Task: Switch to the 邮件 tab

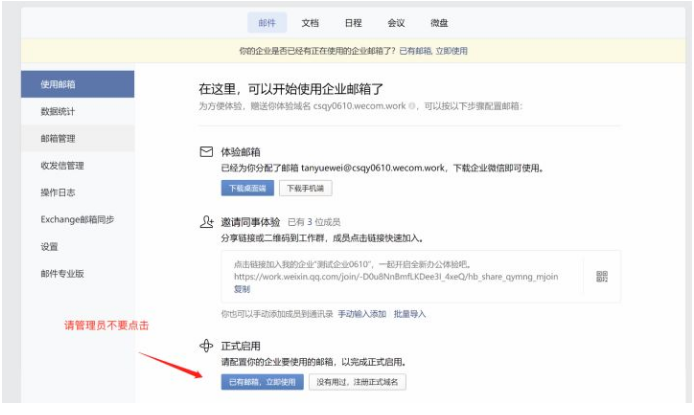Action: coord(266,22)
